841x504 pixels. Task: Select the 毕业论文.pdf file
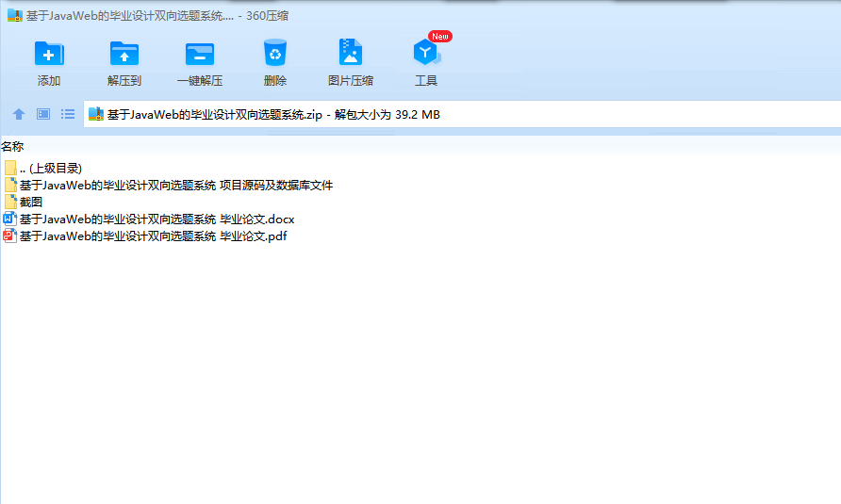coord(145,236)
